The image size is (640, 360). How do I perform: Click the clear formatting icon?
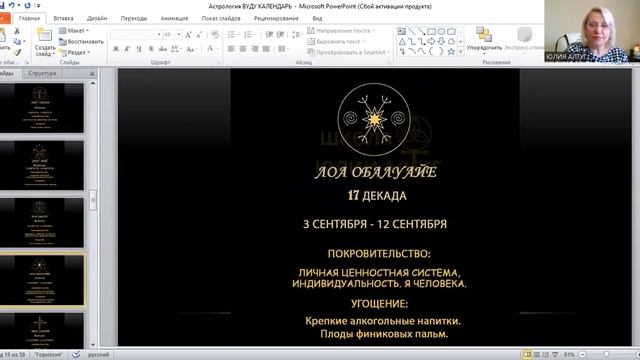(x=215, y=35)
